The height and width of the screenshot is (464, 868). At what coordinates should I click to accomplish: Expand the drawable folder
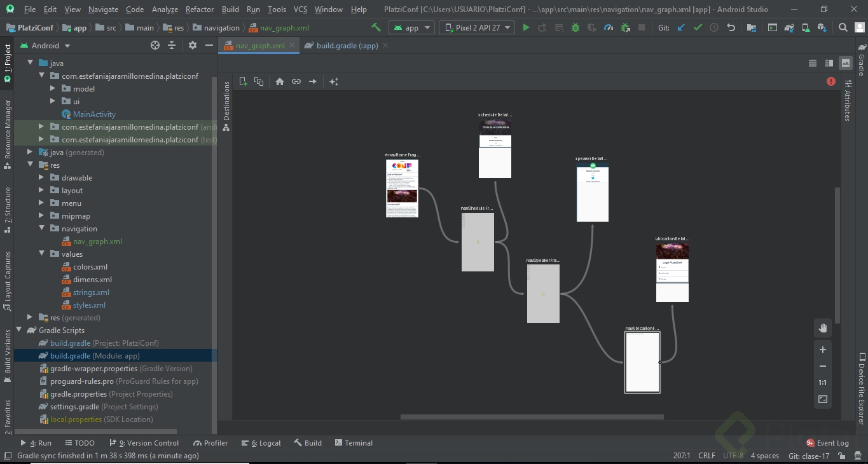[41, 178]
